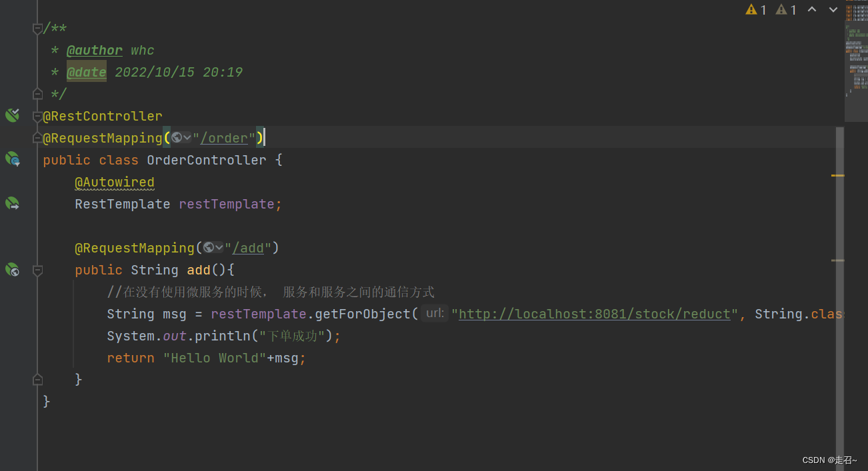Collapse the add() method fold marker
868x471 pixels.
pyautogui.click(x=37, y=270)
